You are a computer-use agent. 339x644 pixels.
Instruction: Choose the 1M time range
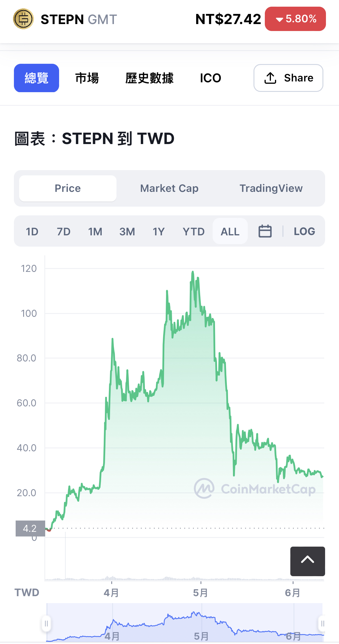pyautogui.click(x=95, y=231)
